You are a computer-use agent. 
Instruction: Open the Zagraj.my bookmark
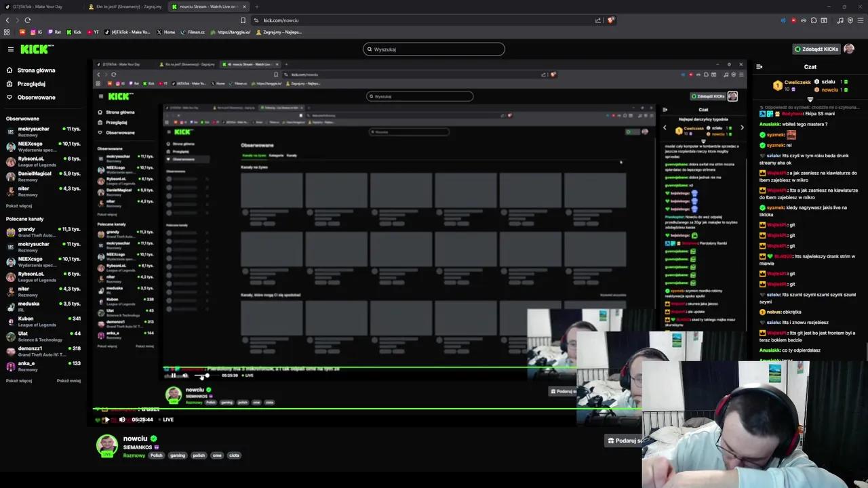(278, 32)
